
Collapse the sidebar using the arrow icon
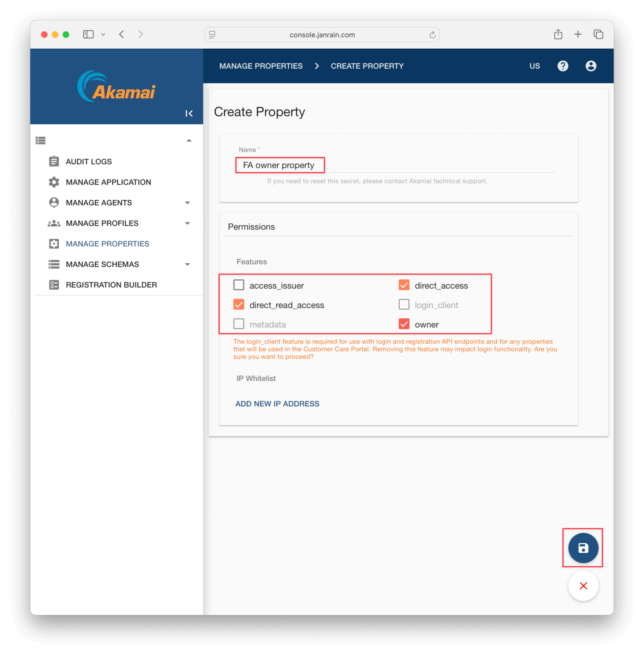189,113
